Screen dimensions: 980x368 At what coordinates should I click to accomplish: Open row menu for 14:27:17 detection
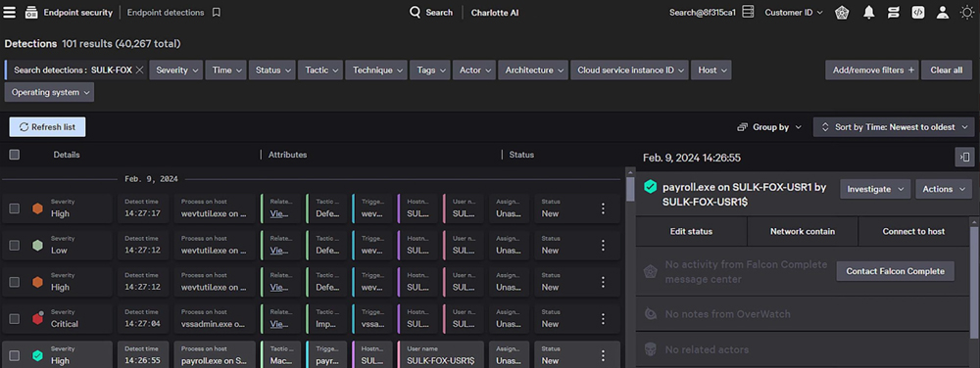[603, 208]
